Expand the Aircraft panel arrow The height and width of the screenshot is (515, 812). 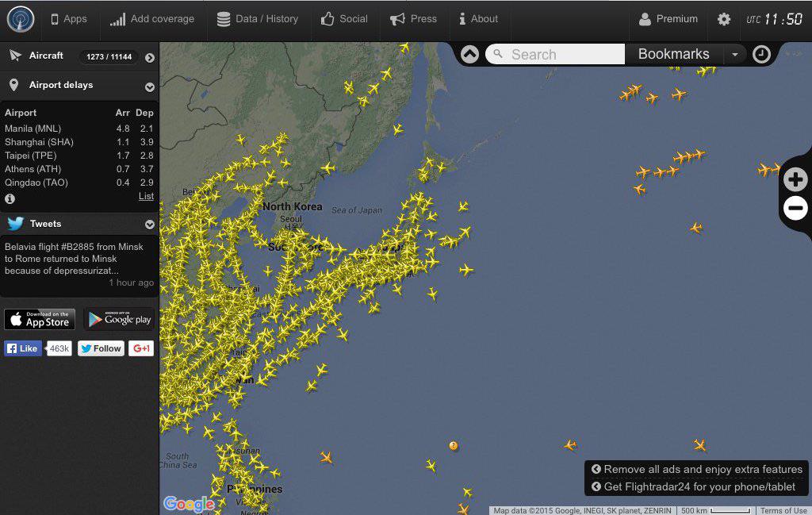click(x=150, y=57)
